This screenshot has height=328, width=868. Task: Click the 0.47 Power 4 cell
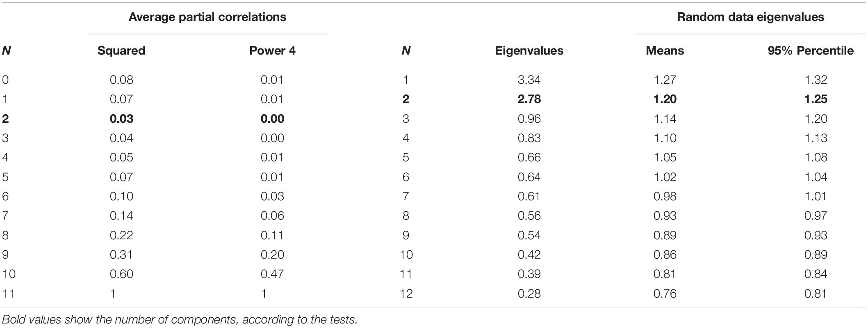click(272, 274)
